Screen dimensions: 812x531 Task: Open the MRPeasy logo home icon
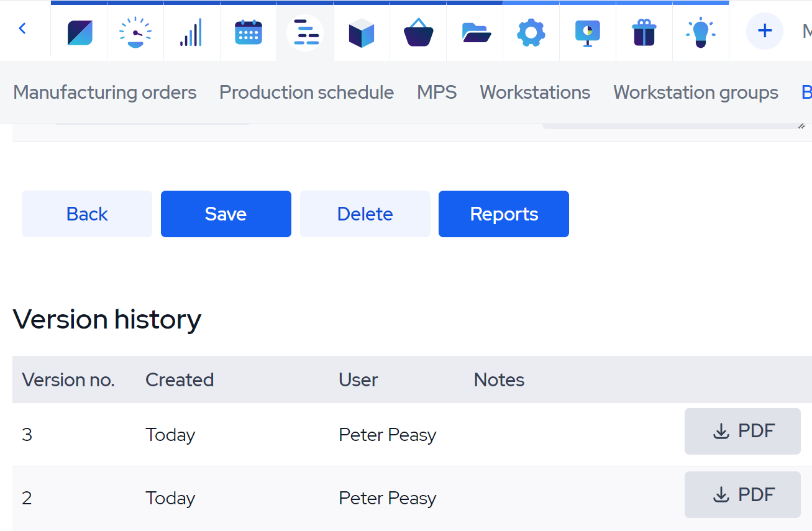coord(80,32)
